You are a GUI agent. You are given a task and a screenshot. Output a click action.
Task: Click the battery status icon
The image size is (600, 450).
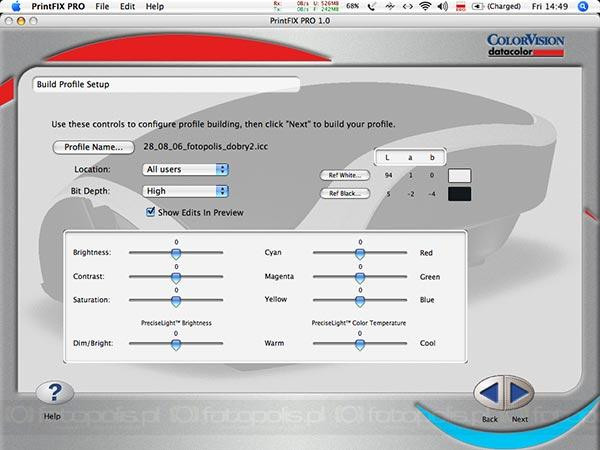478,7
